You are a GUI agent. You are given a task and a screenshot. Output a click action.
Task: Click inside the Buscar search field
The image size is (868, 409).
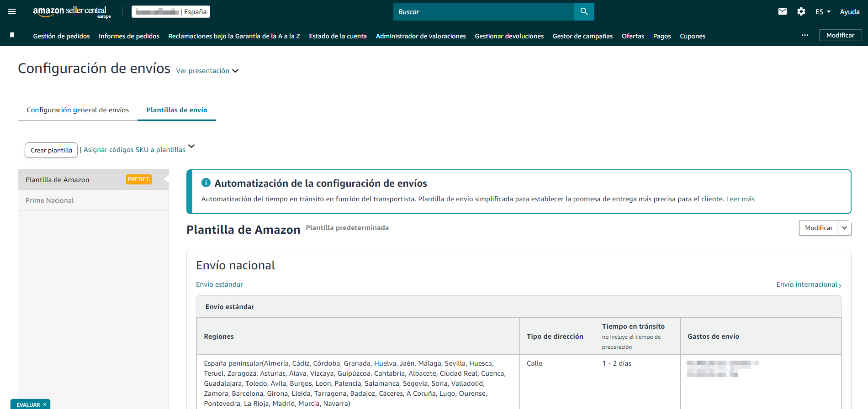click(483, 12)
